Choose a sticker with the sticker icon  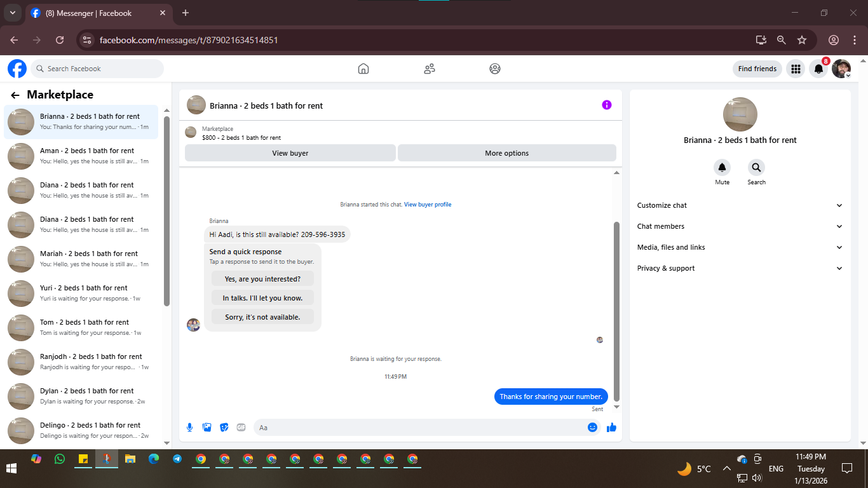[x=224, y=428]
